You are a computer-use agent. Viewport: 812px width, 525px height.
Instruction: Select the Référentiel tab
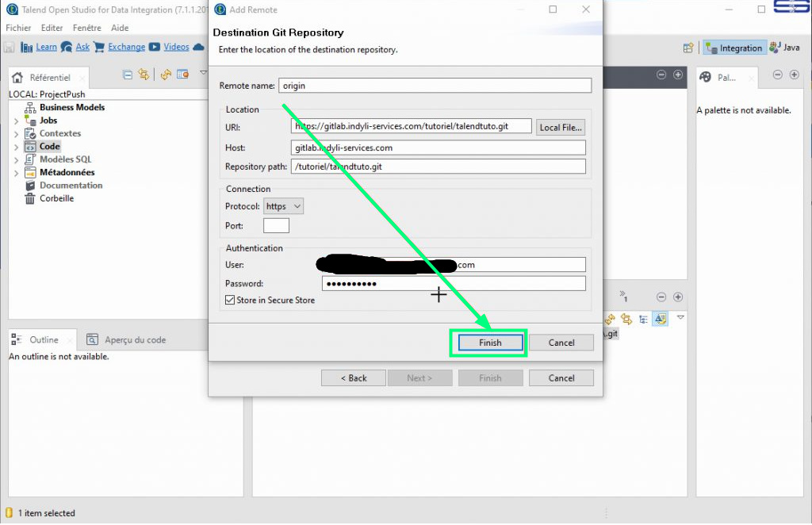pos(50,78)
